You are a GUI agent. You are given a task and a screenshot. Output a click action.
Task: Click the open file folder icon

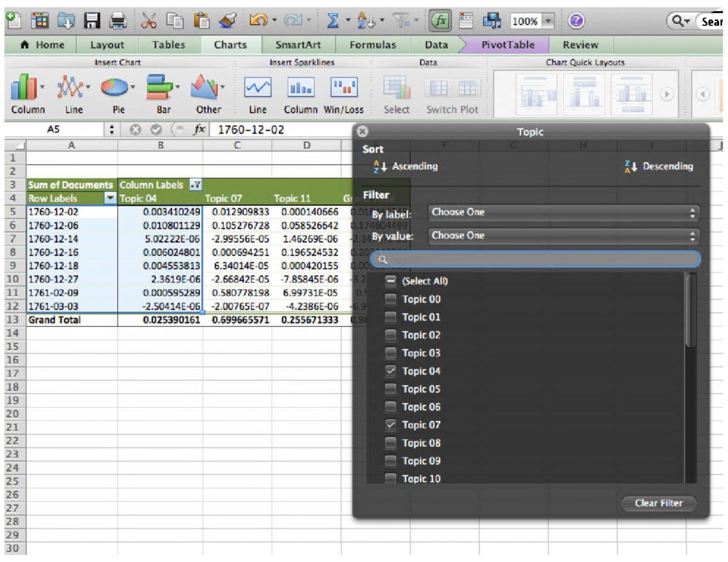pos(66,21)
